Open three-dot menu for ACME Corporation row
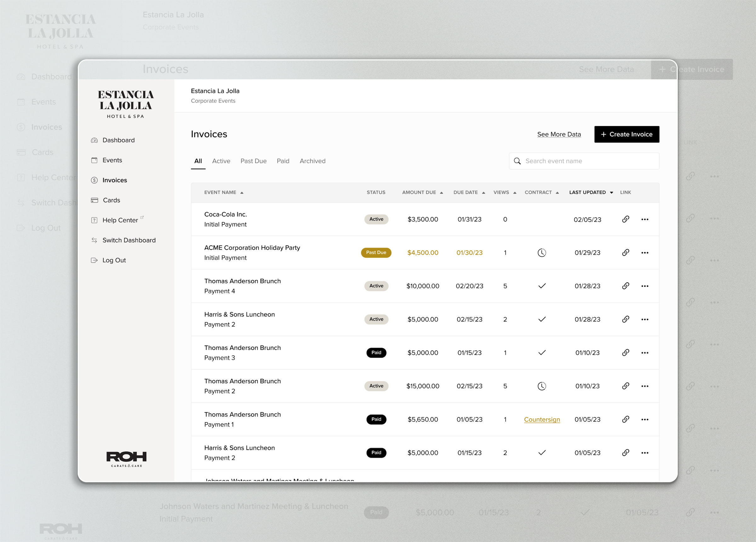The height and width of the screenshot is (542, 756). (x=645, y=253)
